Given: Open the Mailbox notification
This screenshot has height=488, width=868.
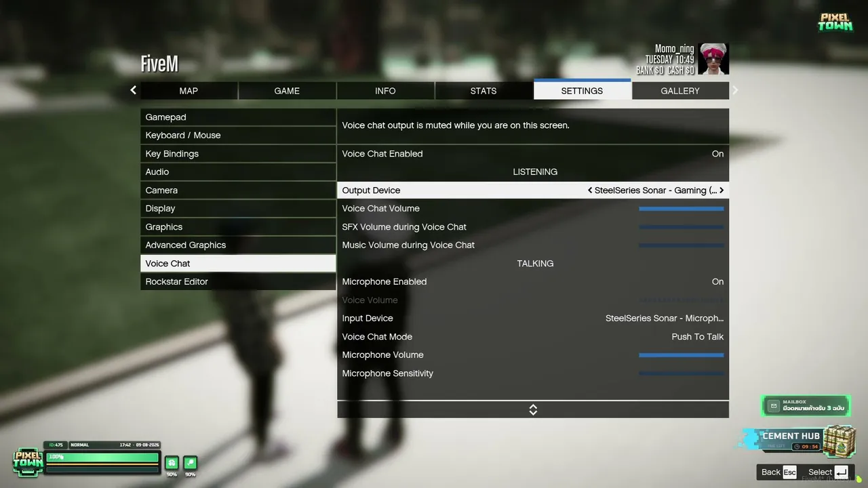Looking at the screenshot, I should click(x=806, y=406).
